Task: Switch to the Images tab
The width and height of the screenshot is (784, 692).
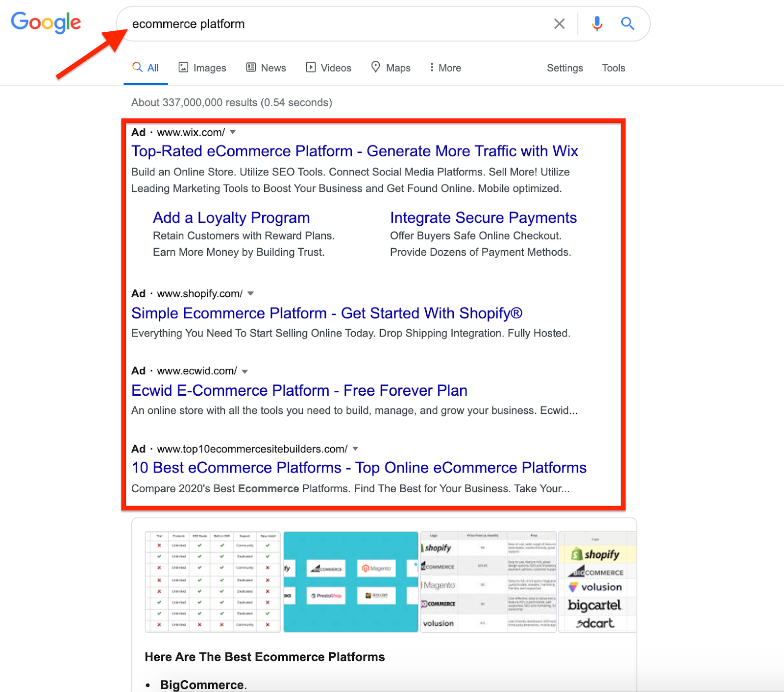Action: tap(202, 68)
